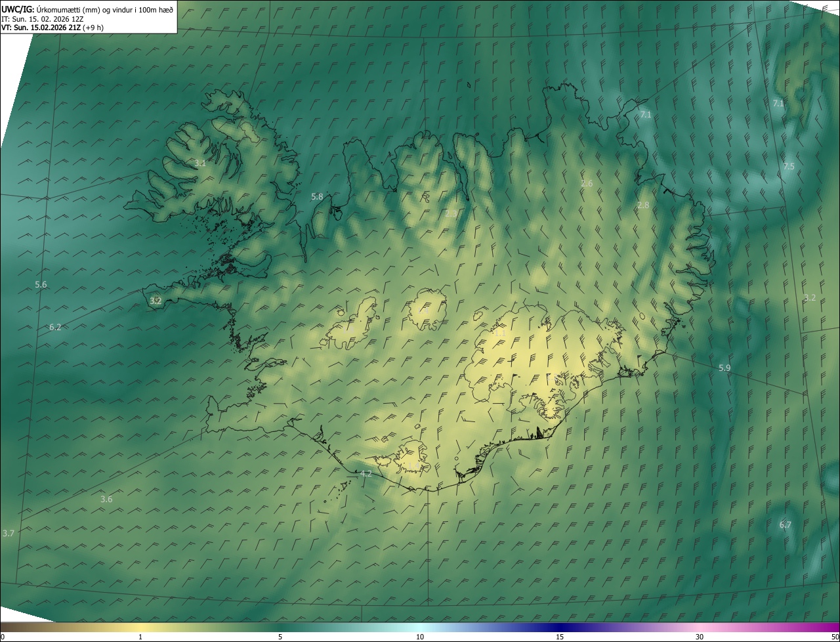Click the 2.8 value label

[x=643, y=205]
